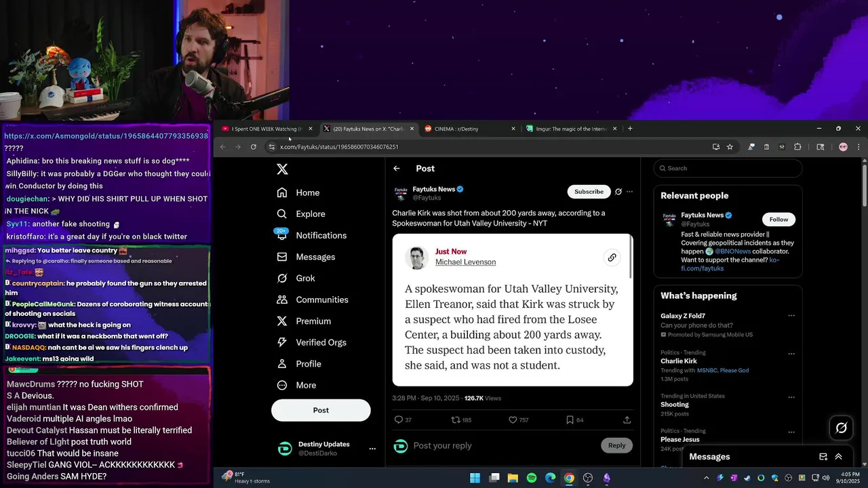Open Messages in X sidebar

point(307,257)
